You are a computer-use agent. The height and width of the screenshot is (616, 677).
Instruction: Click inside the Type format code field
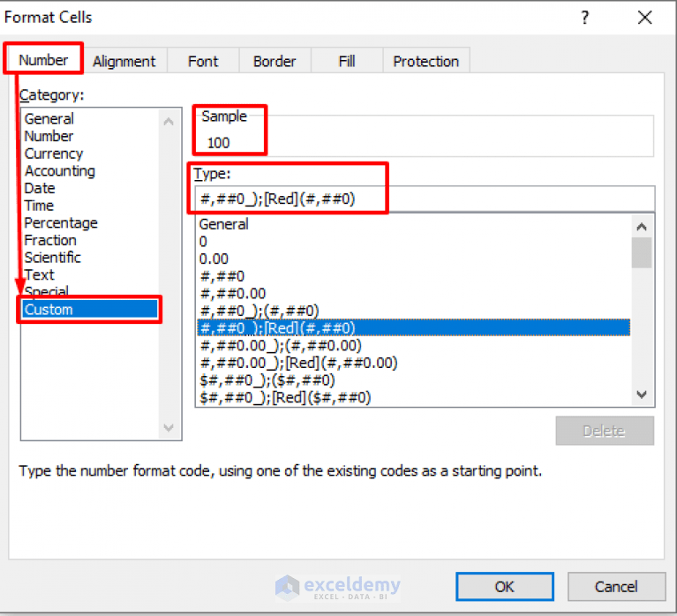click(x=425, y=199)
